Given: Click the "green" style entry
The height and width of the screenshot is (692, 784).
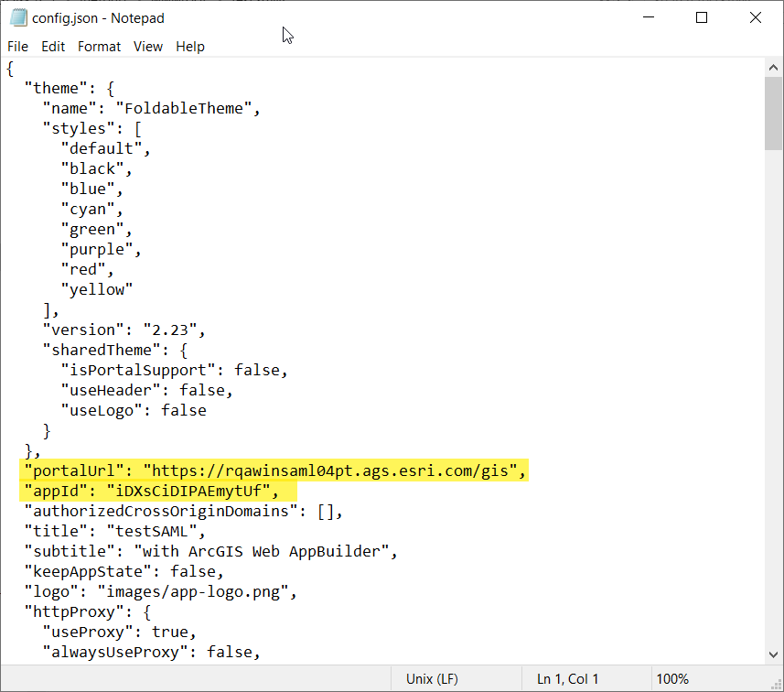Looking at the screenshot, I should (96, 229).
